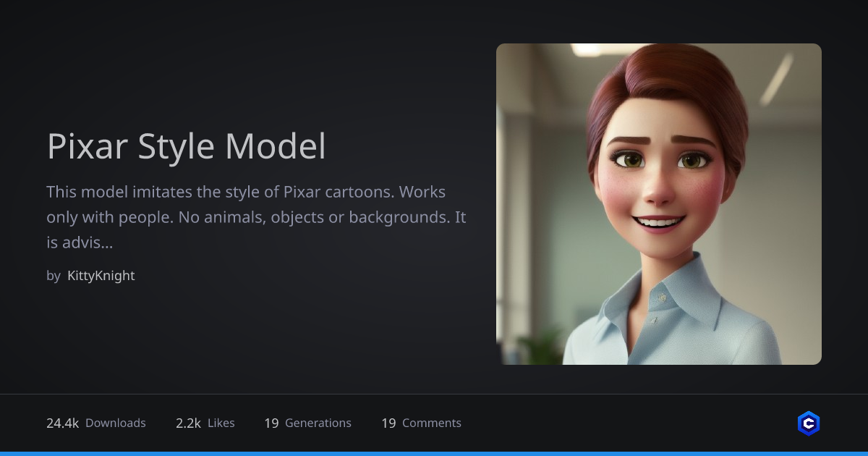Visit KittyKnight's author profile
The image size is (868, 456).
[x=101, y=276]
